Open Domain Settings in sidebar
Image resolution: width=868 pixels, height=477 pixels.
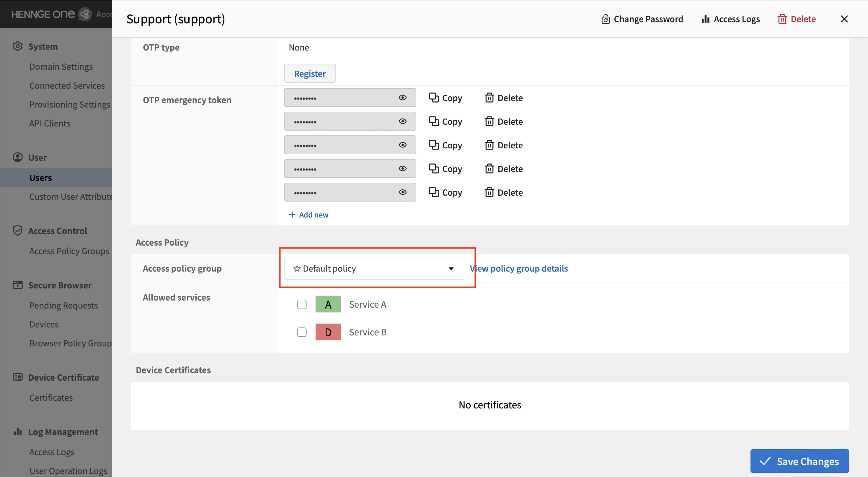[61, 66]
